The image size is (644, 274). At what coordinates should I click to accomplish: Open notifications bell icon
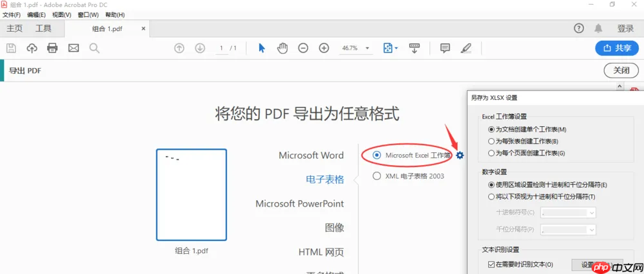pos(598,29)
